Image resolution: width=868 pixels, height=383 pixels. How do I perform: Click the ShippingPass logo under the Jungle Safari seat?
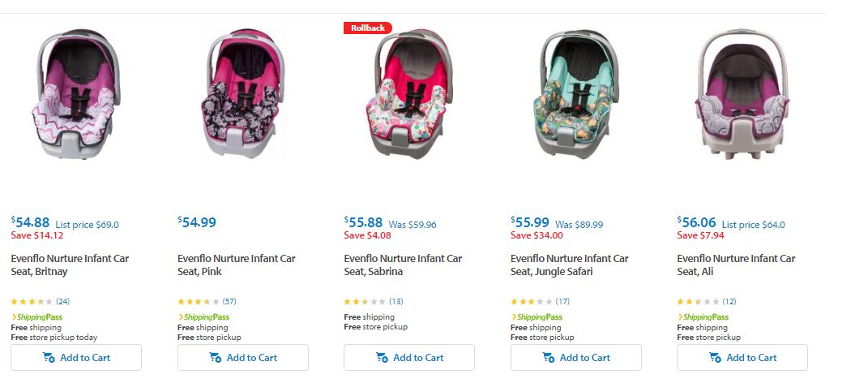(537, 316)
